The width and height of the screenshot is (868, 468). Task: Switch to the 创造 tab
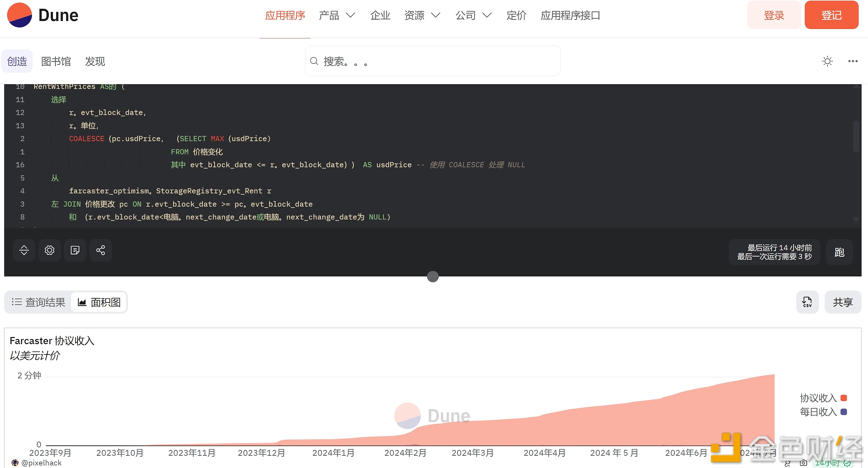[x=17, y=61]
